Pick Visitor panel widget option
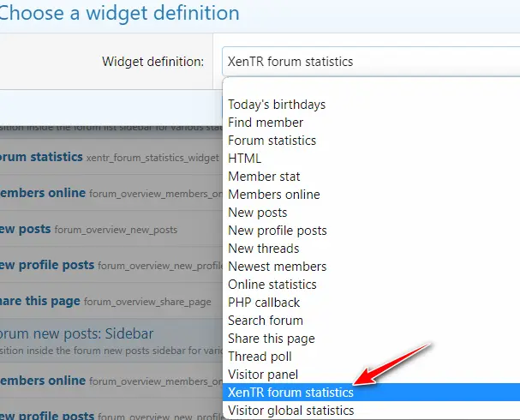The image size is (520, 420). click(263, 375)
